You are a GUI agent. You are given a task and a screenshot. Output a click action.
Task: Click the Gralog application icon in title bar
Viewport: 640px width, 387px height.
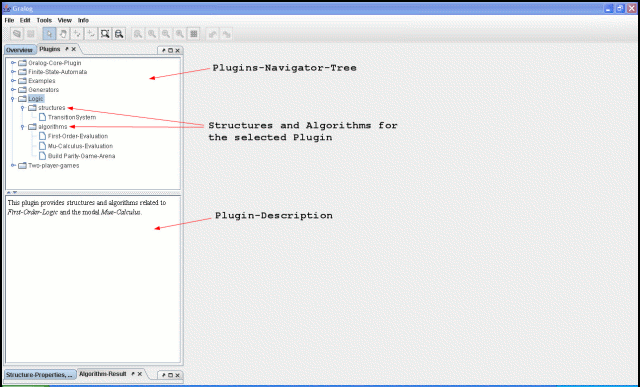point(6,8)
